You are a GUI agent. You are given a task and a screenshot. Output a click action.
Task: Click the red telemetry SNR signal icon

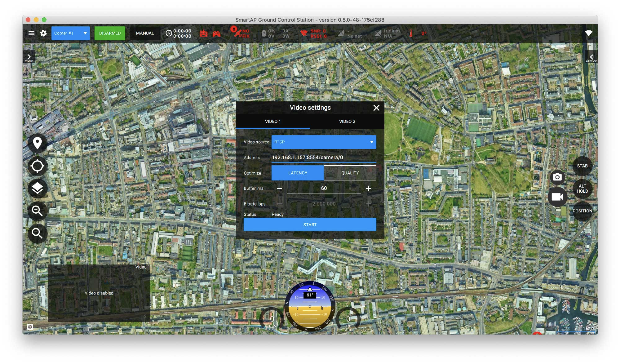pos(304,33)
